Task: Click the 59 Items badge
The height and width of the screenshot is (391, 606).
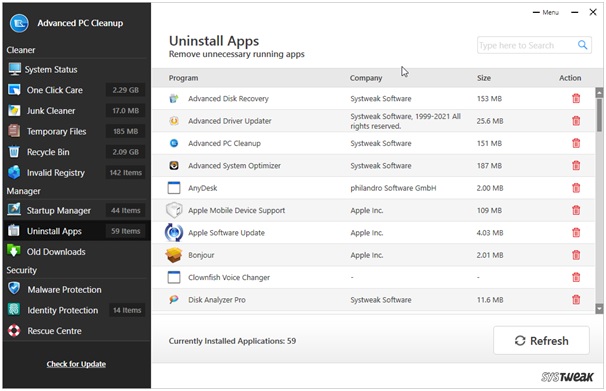Action: click(126, 231)
